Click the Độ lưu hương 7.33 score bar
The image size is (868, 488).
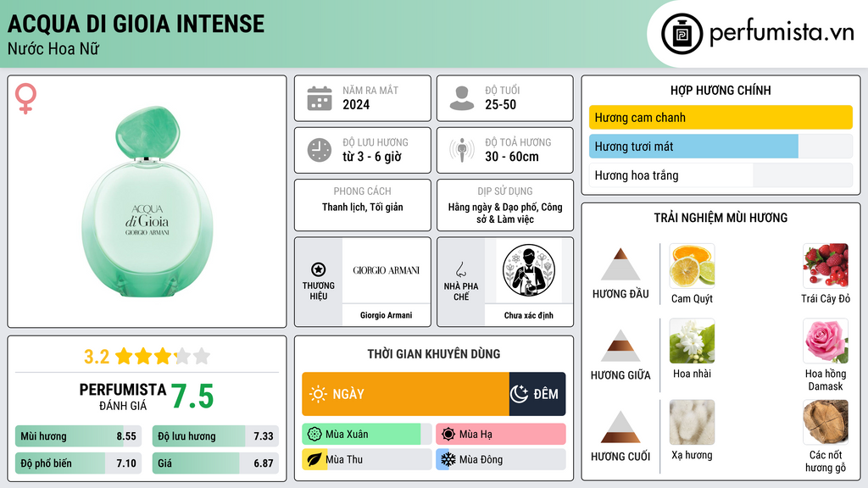coord(215,436)
